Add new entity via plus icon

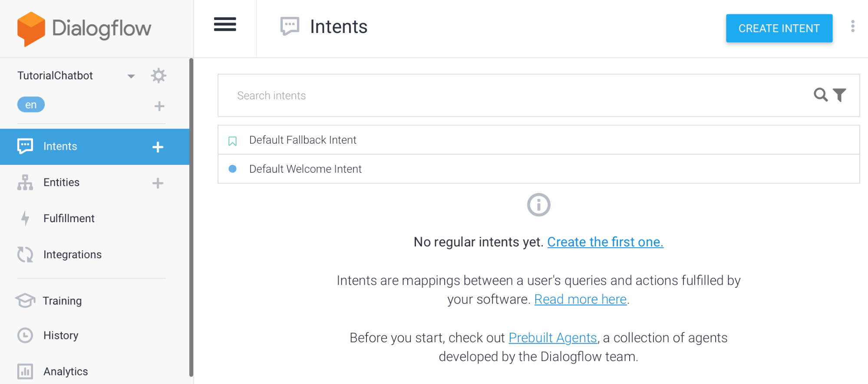coord(158,183)
